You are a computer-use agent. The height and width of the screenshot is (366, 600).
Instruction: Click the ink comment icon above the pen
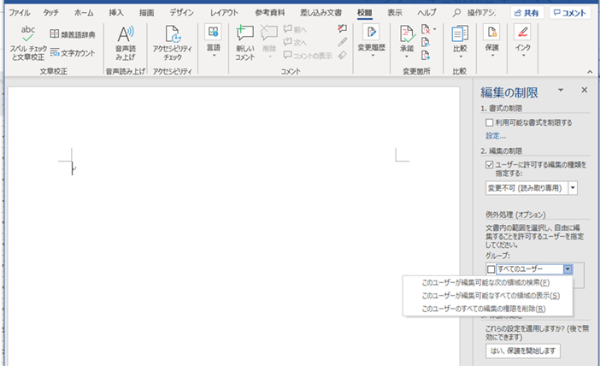tap(342, 28)
